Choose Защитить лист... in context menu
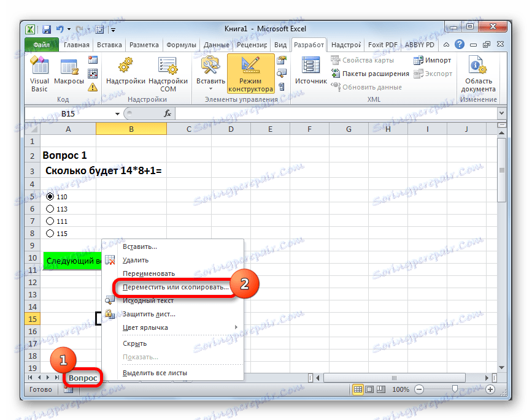 coord(173,314)
